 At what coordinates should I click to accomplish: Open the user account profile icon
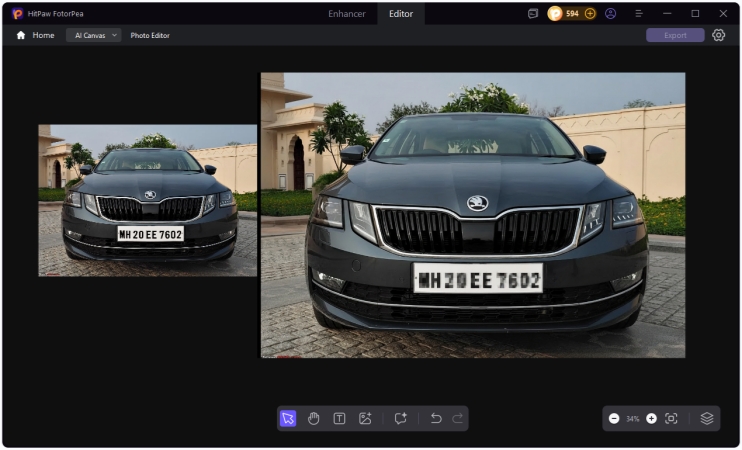pos(610,14)
